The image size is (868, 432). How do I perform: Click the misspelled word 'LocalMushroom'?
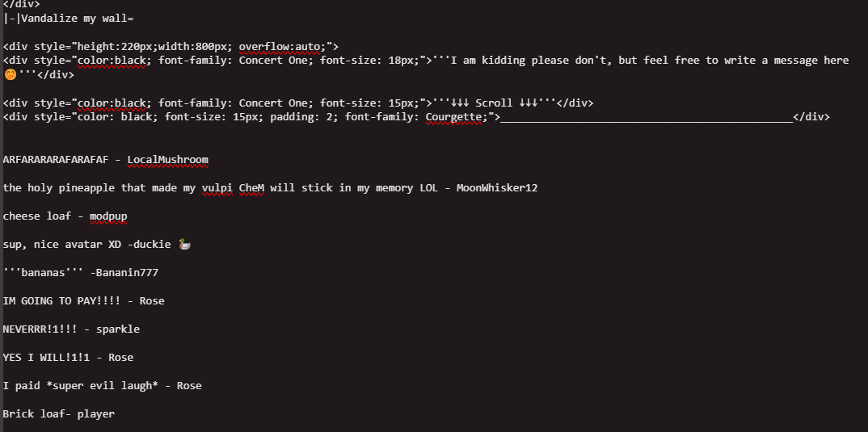167,159
